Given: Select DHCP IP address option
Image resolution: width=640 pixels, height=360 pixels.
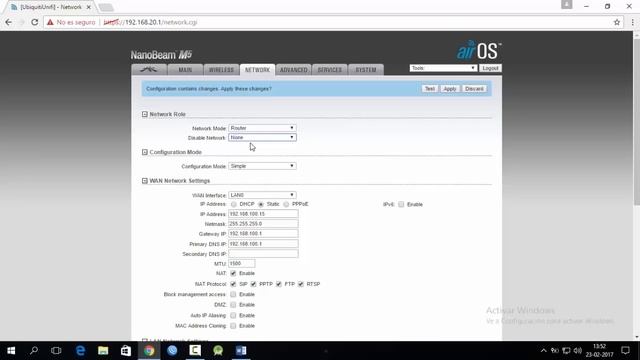Looking at the screenshot, I should (233, 204).
